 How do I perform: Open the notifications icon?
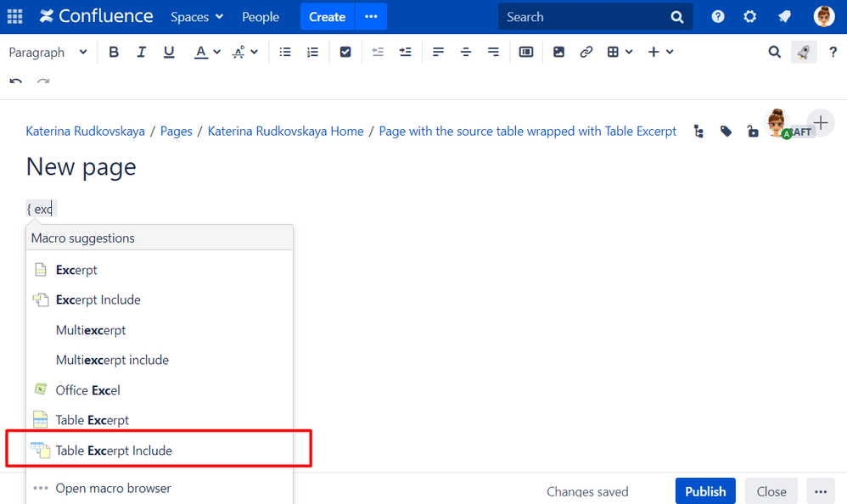[x=784, y=17]
